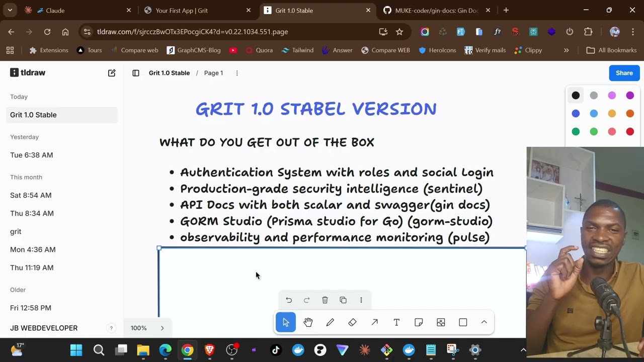
Task: Pick the orange color swatch
Action: [x=630, y=114]
